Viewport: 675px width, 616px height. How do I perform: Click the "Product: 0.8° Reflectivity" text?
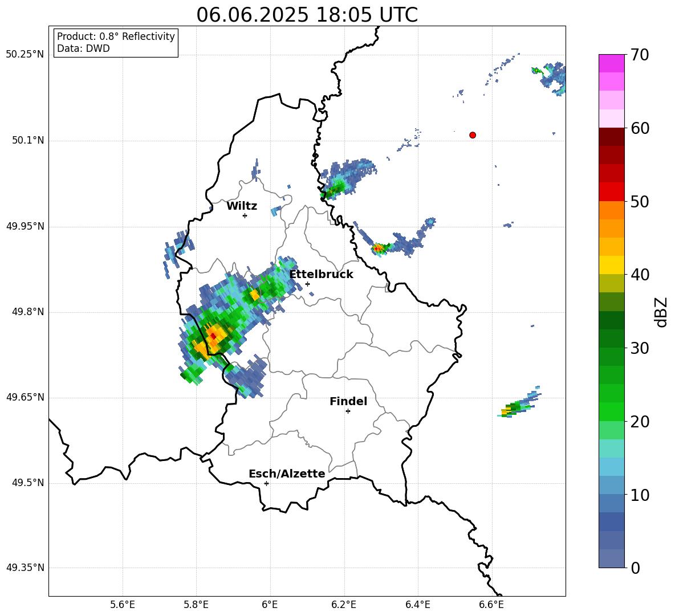(116, 36)
